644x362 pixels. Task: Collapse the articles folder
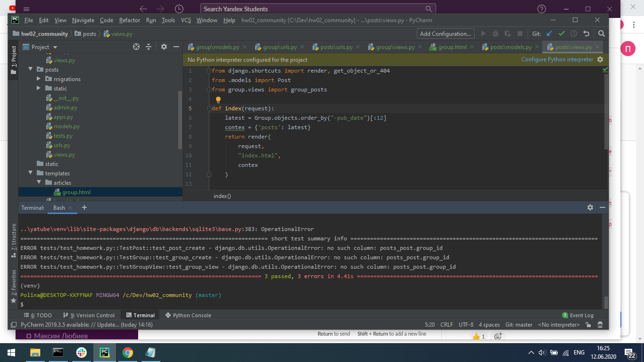39,183
